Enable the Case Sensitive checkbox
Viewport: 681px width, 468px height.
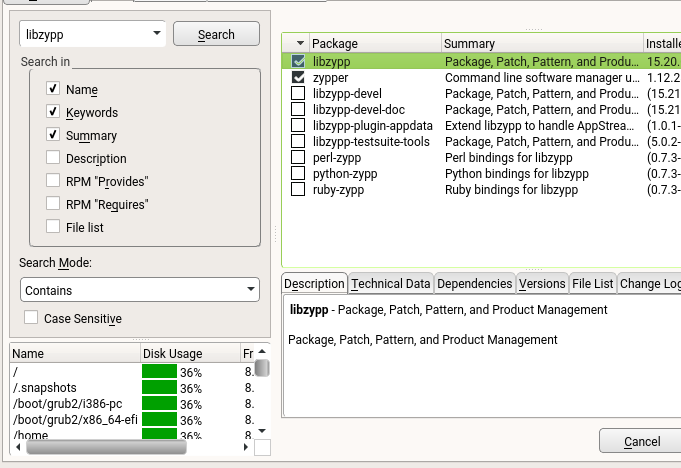pos(31,318)
